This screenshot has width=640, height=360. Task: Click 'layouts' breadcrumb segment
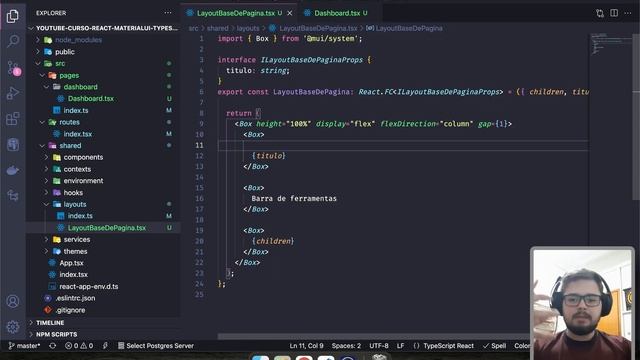[x=248, y=28]
